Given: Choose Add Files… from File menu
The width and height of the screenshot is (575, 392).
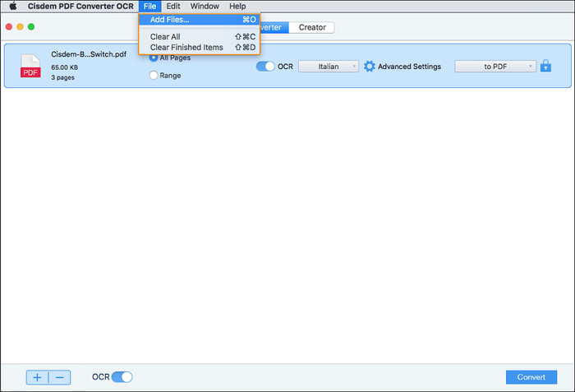Looking at the screenshot, I should click(x=169, y=19).
